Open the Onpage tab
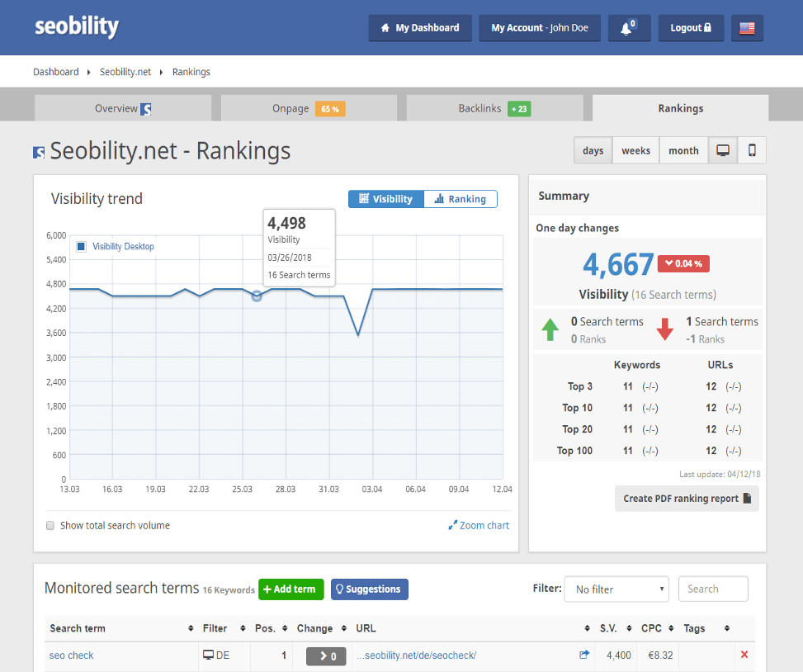 [309, 108]
